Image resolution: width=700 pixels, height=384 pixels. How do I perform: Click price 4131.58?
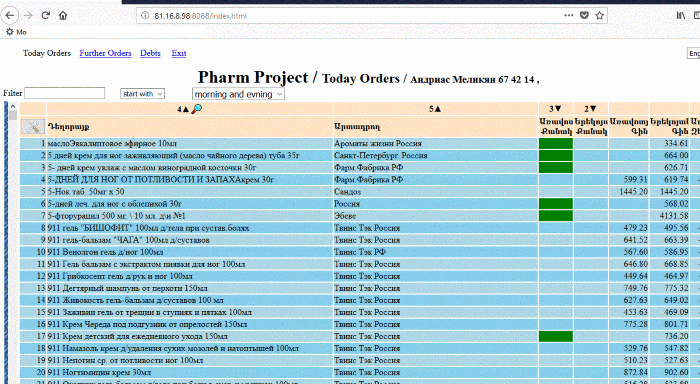point(674,216)
